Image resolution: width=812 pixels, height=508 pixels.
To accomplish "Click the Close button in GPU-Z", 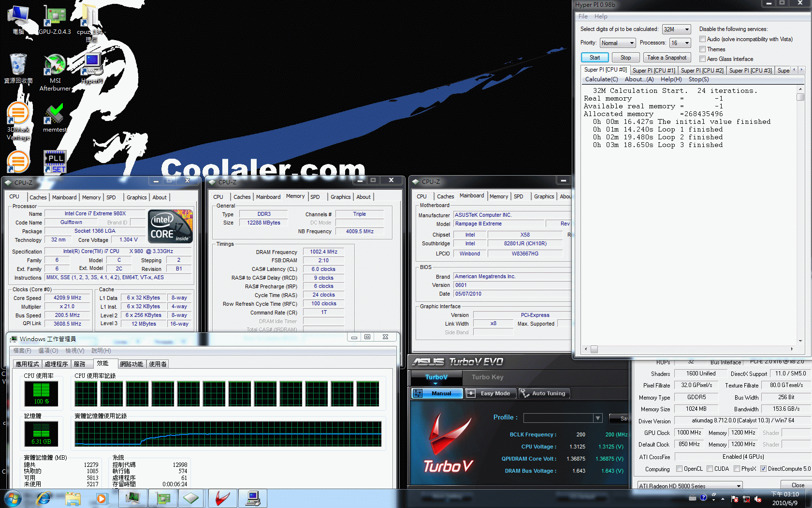I will click(797, 485).
